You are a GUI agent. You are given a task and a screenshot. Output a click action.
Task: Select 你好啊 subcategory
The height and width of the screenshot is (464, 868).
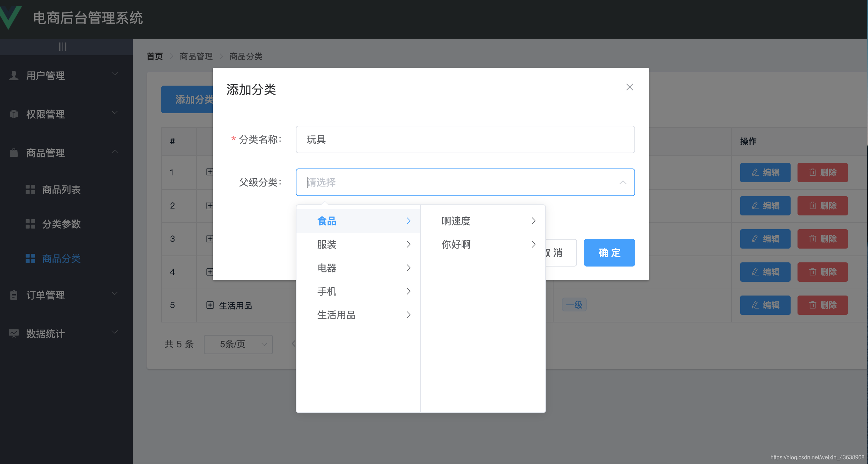point(483,244)
